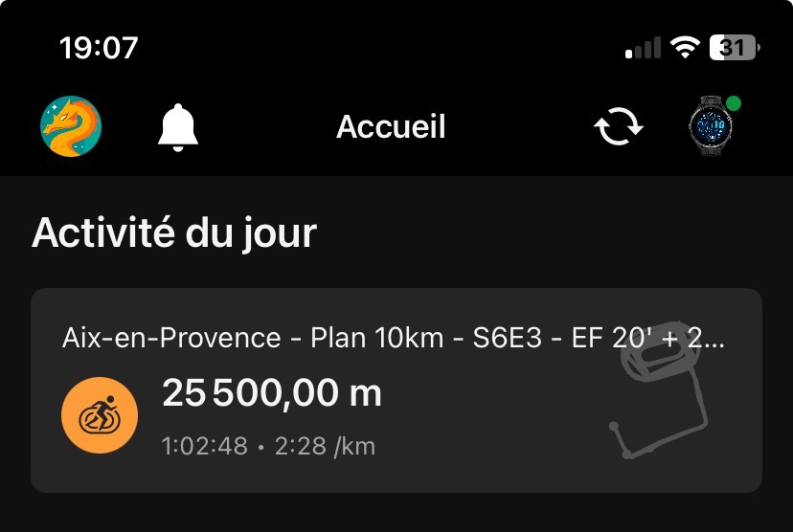Open notifications via the bell icon

tap(178, 126)
